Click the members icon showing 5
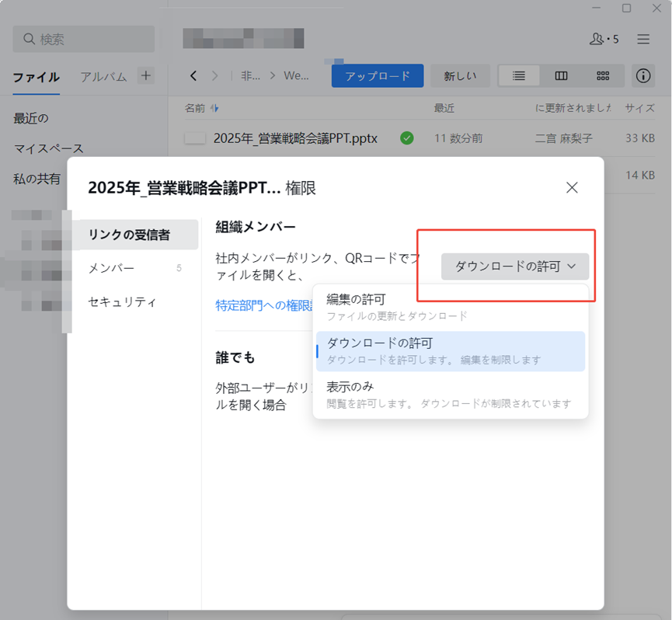 [x=604, y=39]
